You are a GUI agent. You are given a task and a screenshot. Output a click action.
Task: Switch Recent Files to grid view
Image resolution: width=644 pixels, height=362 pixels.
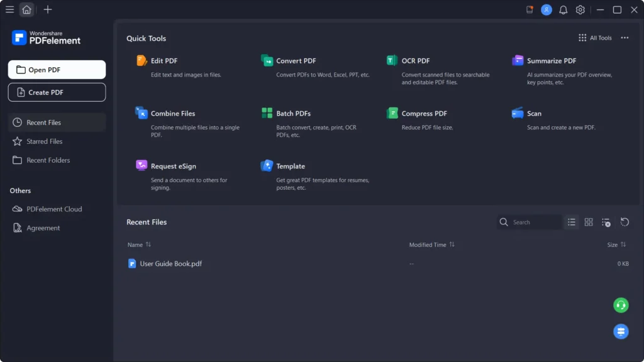(x=589, y=222)
